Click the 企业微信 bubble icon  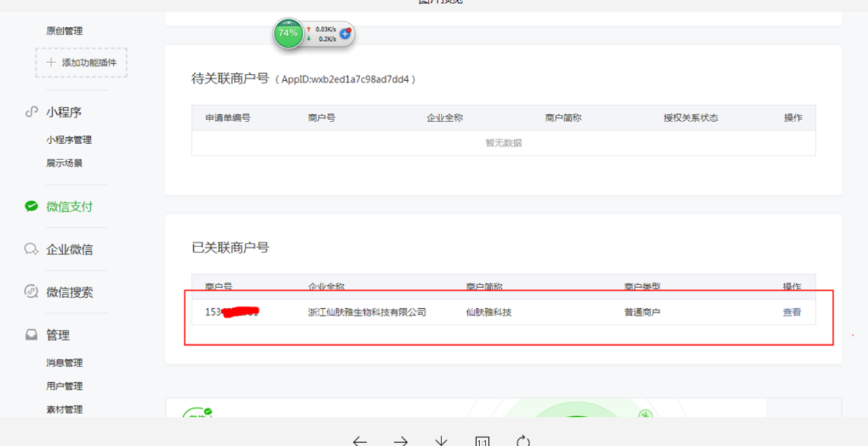click(31, 249)
